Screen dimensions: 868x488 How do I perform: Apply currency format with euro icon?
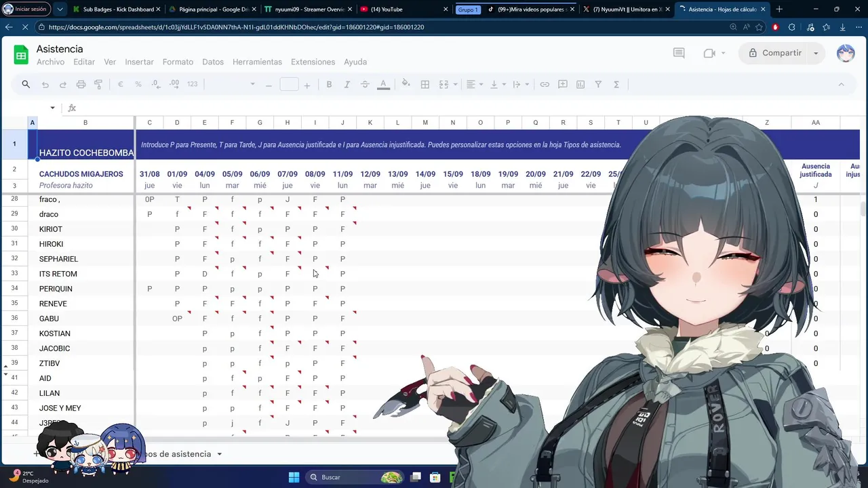[120, 85]
